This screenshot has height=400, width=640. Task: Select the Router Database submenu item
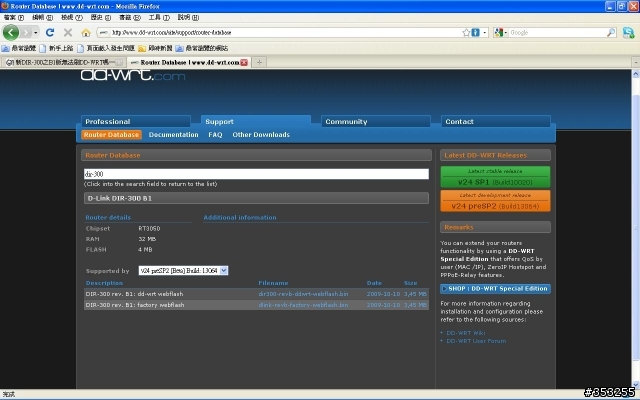coord(111,135)
